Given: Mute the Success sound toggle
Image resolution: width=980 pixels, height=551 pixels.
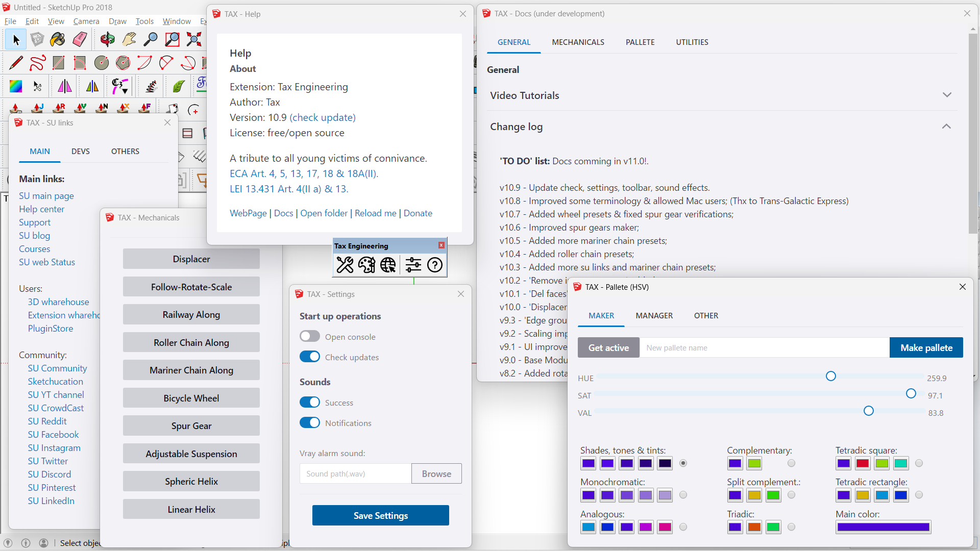Looking at the screenshot, I should point(310,402).
